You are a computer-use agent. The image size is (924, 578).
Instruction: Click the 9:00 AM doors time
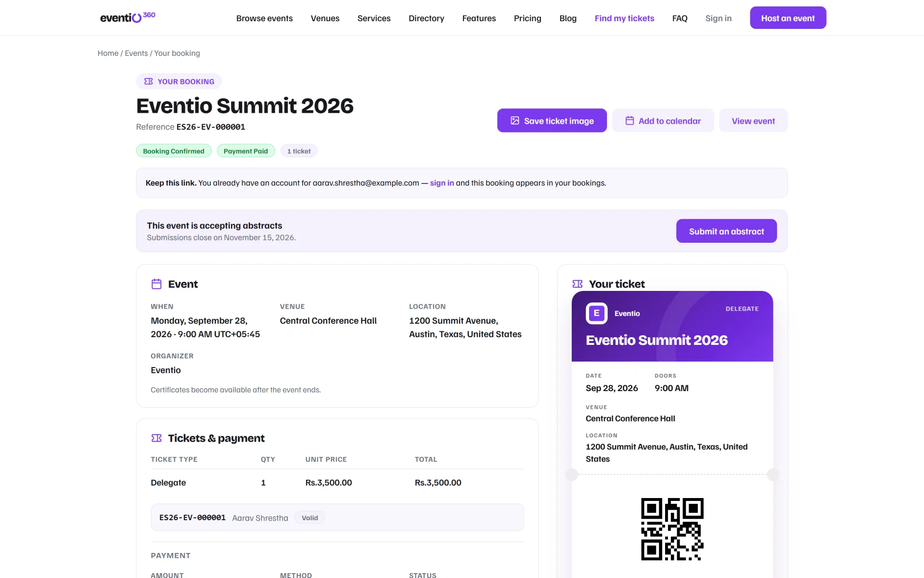click(x=671, y=388)
